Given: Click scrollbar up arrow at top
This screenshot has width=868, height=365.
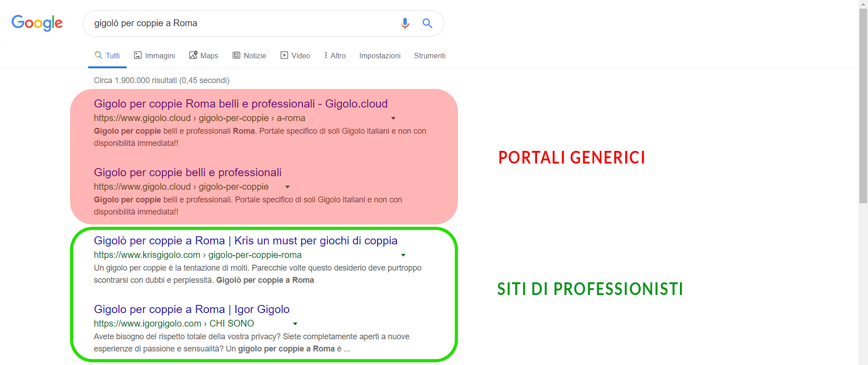Looking at the screenshot, I should pyautogui.click(x=863, y=4).
